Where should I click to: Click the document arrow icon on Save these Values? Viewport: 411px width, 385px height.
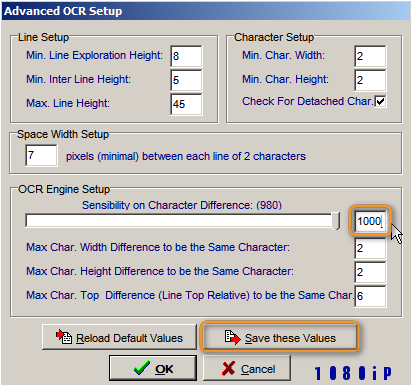pyautogui.click(x=232, y=337)
